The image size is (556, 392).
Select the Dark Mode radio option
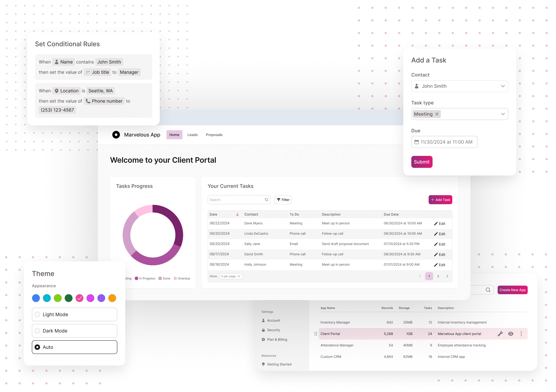coord(75,331)
